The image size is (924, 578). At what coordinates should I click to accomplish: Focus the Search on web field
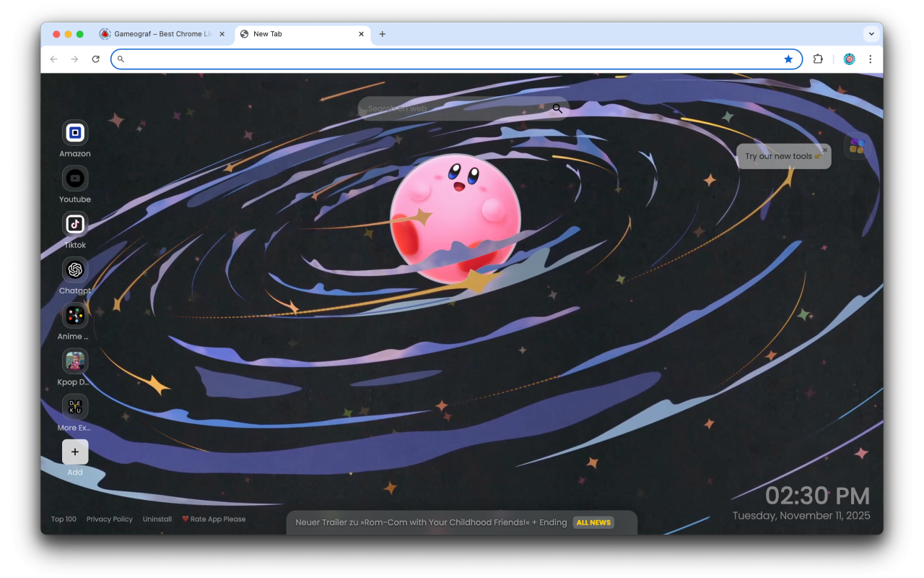point(463,108)
